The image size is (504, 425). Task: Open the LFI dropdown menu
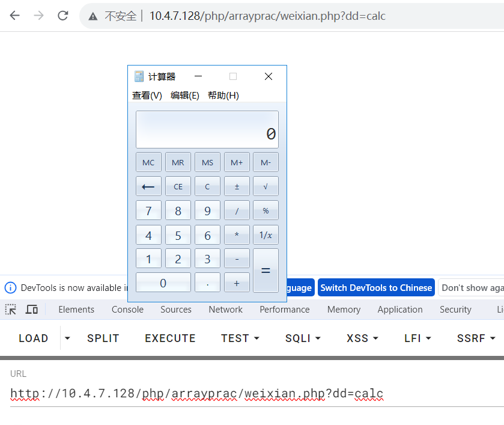pyautogui.click(x=417, y=338)
